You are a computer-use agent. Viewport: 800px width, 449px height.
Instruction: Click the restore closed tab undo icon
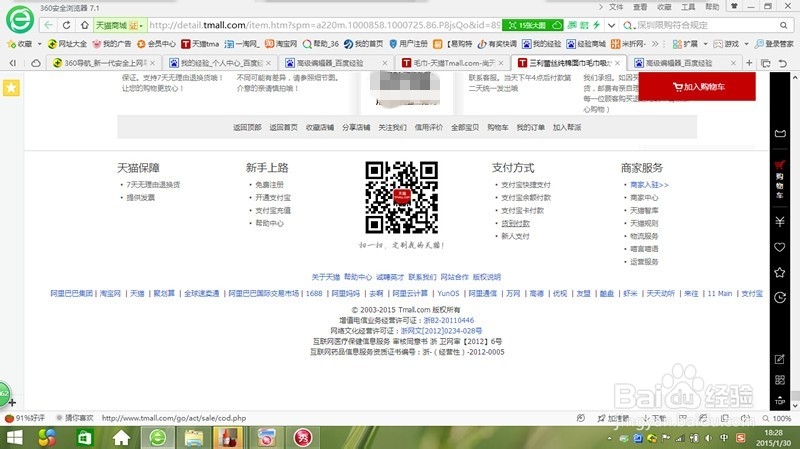[783, 63]
